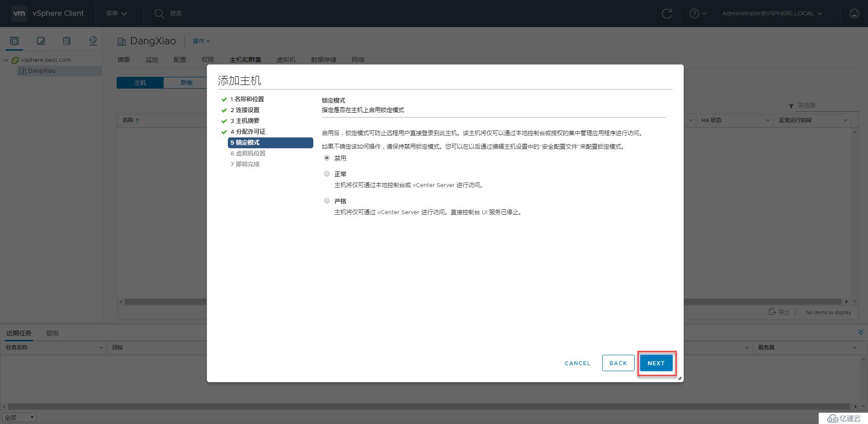The height and width of the screenshot is (424, 868).
Task: Select the 主机 toggle button
Action: point(140,83)
